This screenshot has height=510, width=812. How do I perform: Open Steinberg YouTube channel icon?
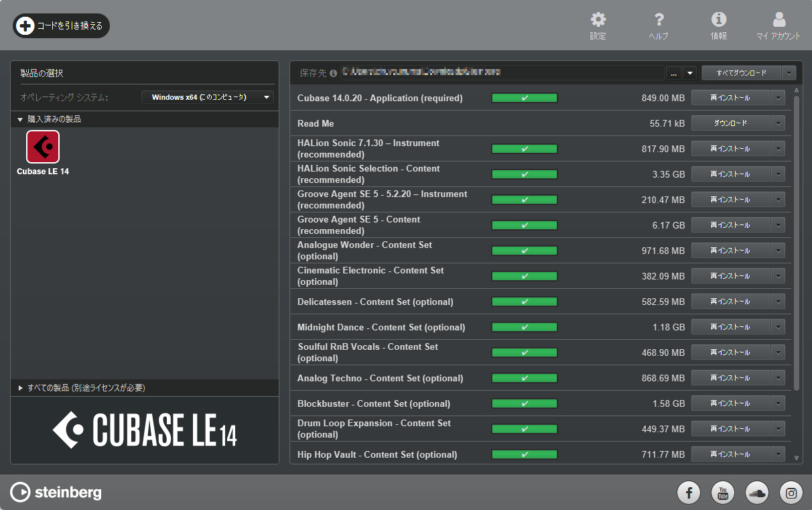coord(723,493)
